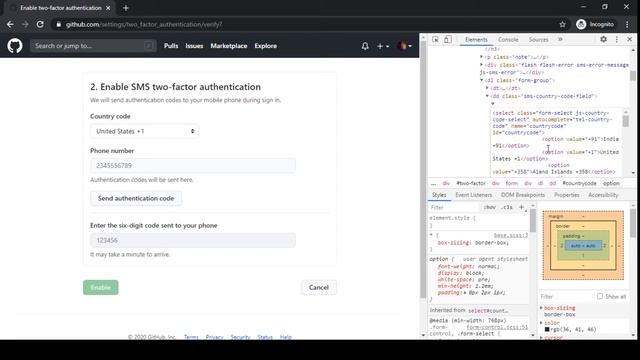Click the Styles filter field
This screenshot has width=640, height=360.
tap(454, 207)
